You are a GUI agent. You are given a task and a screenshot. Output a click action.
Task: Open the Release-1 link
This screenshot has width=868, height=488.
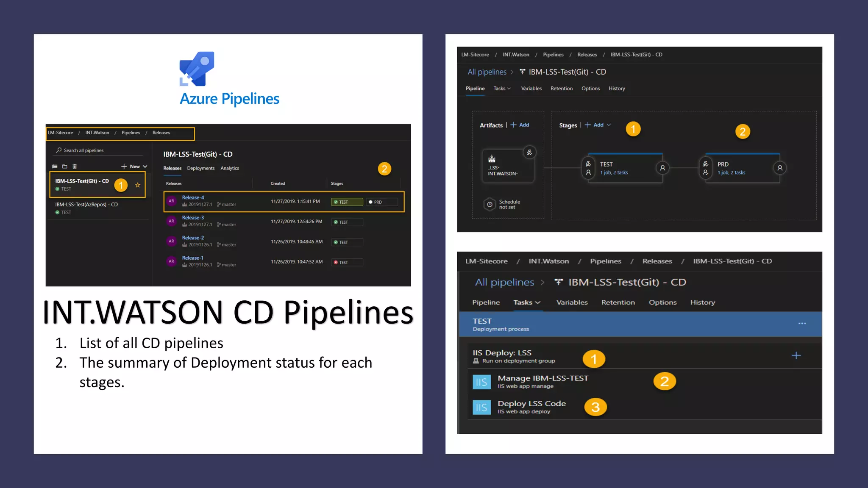[x=192, y=258]
